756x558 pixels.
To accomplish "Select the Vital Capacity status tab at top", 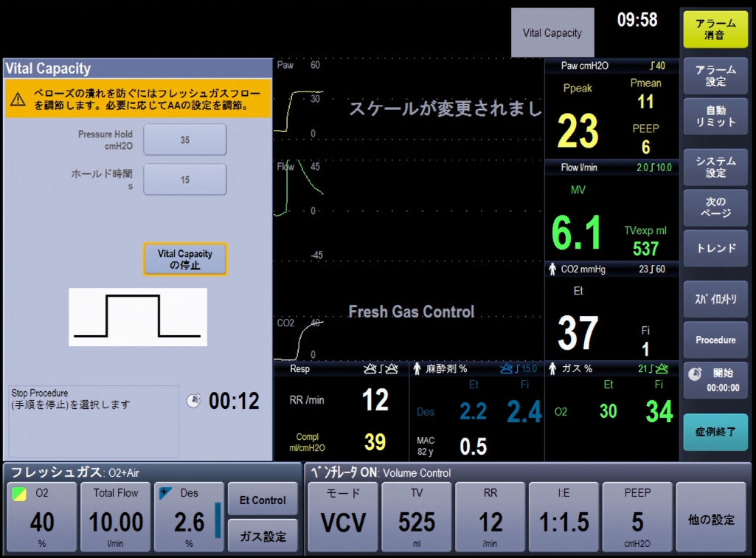I will (x=552, y=32).
